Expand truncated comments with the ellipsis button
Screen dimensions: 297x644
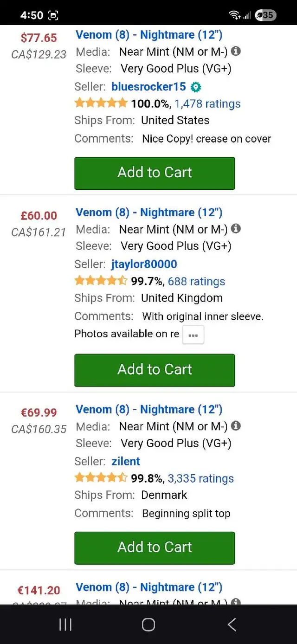pyautogui.click(x=193, y=335)
